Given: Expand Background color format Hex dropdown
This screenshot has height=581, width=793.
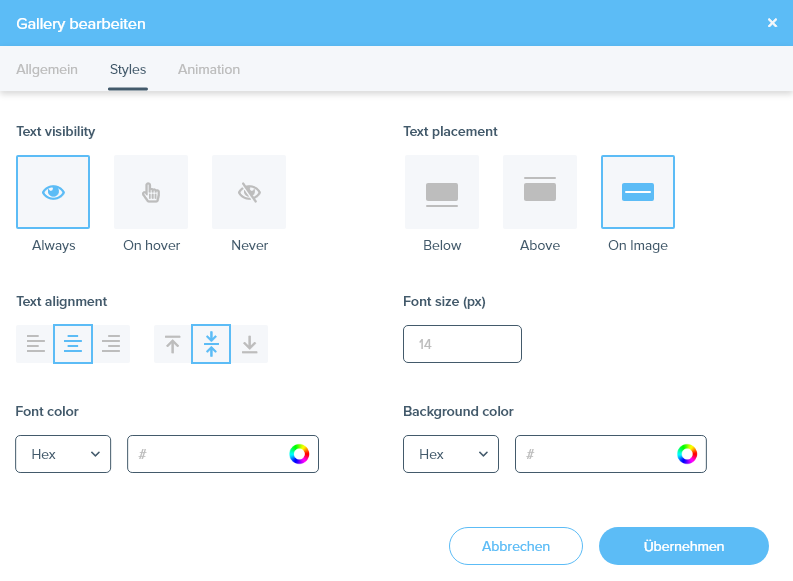Looking at the screenshot, I should pos(450,454).
